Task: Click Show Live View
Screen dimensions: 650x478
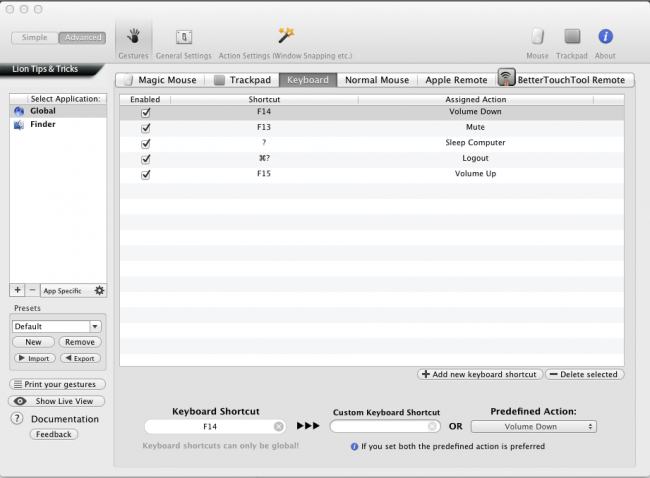Action: click(x=56, y=401)
